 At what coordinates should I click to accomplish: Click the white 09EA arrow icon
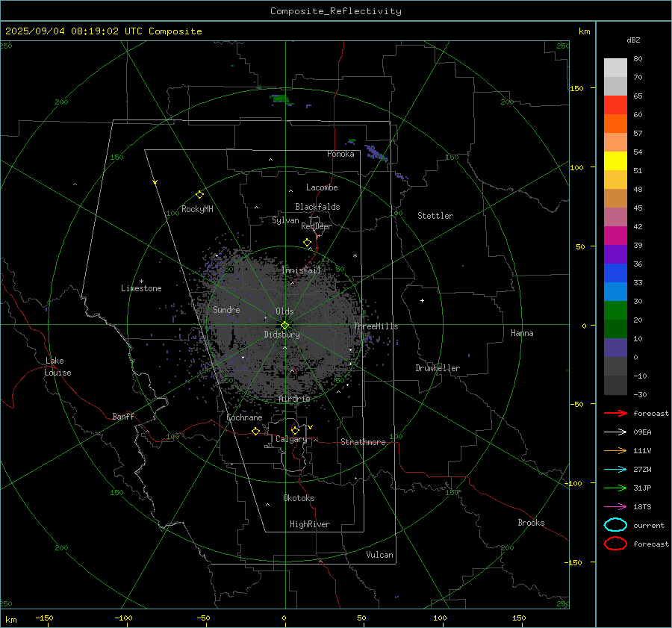click(x=615, y=432)
